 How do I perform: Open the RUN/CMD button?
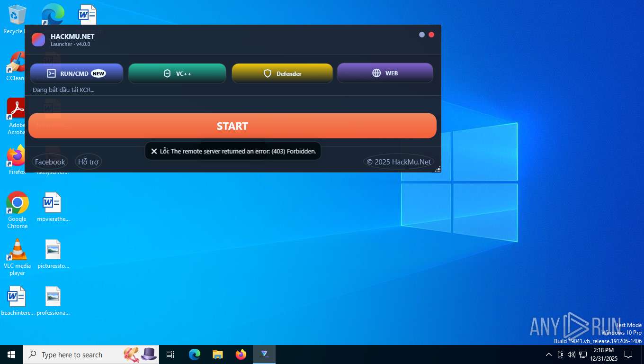[76, 73]
